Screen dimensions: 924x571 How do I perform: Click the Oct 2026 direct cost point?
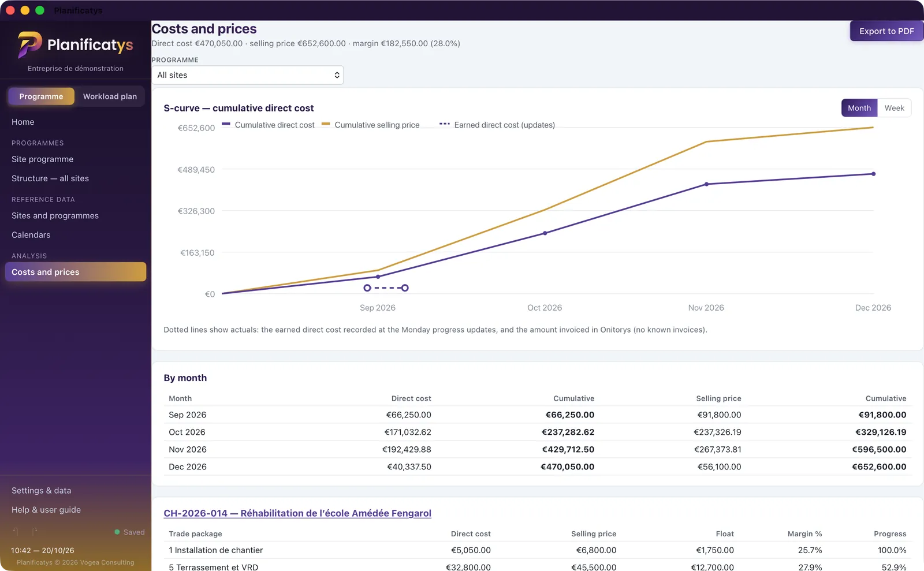tap(545, 233)
